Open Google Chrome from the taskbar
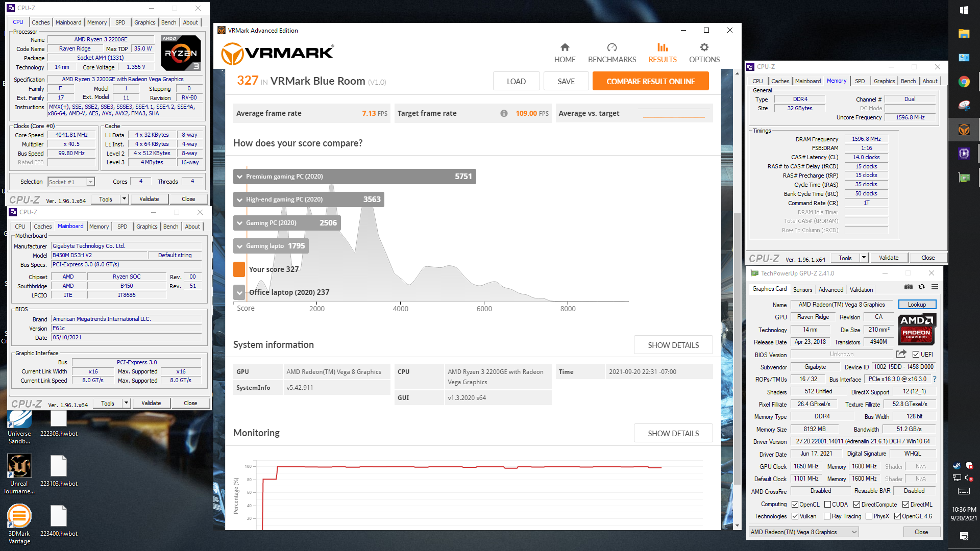The width and height of the screenshot is (980, 551). point(964,82)
